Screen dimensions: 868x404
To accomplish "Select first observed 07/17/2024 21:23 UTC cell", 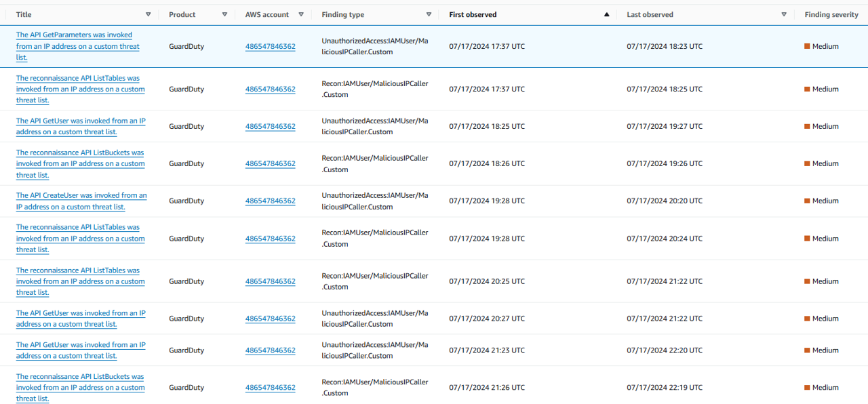I will point(487,350).
